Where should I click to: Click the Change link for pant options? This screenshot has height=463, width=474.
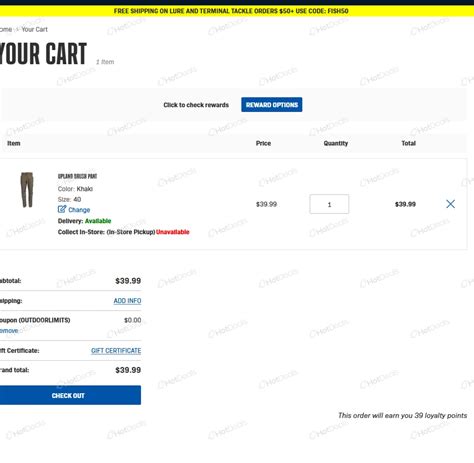pos(79,210)
